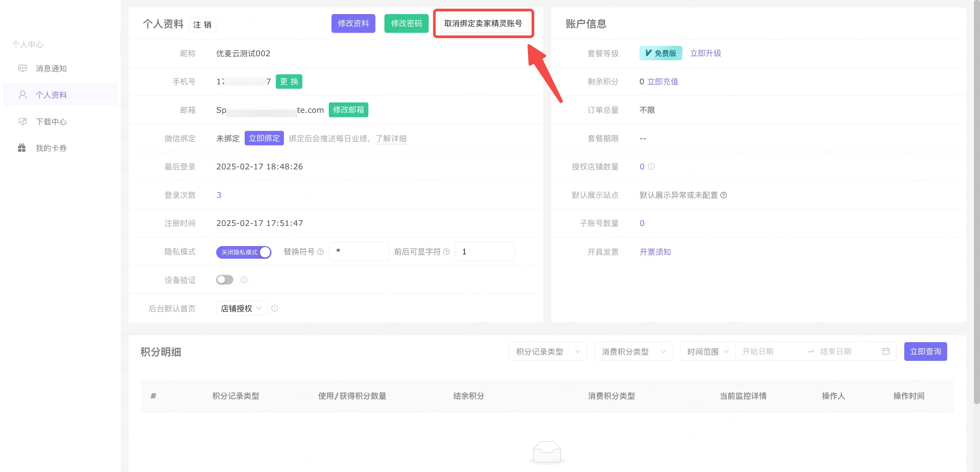The height and width of the screenshot is (472, 980).
Task: Open the 店铺授权 default homepage dropdown
Action: 242,308
